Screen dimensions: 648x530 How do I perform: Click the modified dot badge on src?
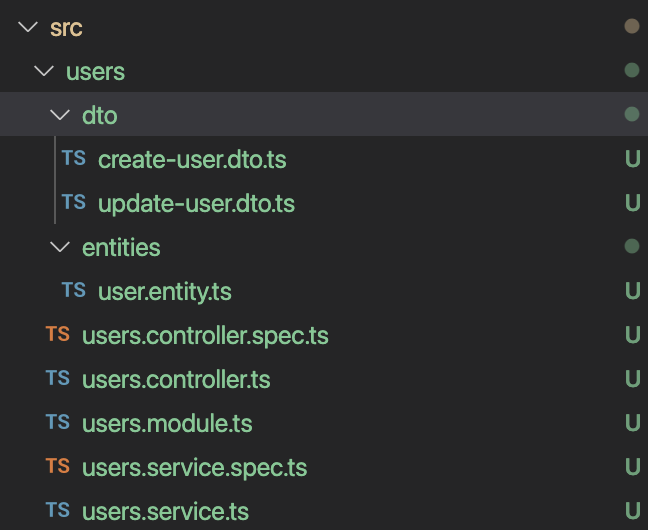click(632, 26)
